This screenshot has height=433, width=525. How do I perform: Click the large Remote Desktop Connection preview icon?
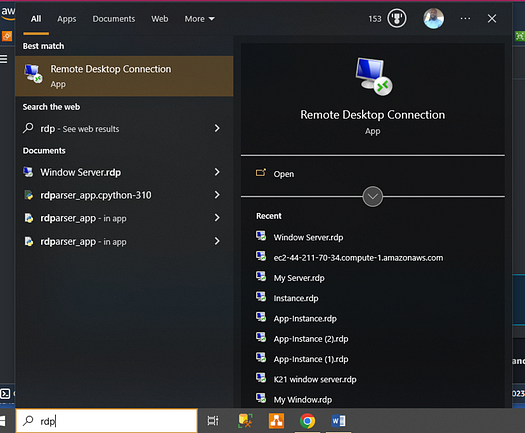pos(373,76)
